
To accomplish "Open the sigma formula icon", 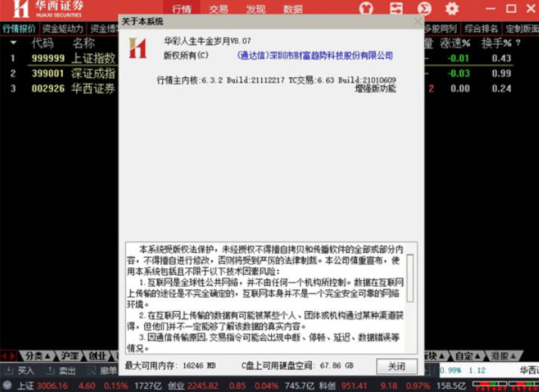I will tap(424, 8).
